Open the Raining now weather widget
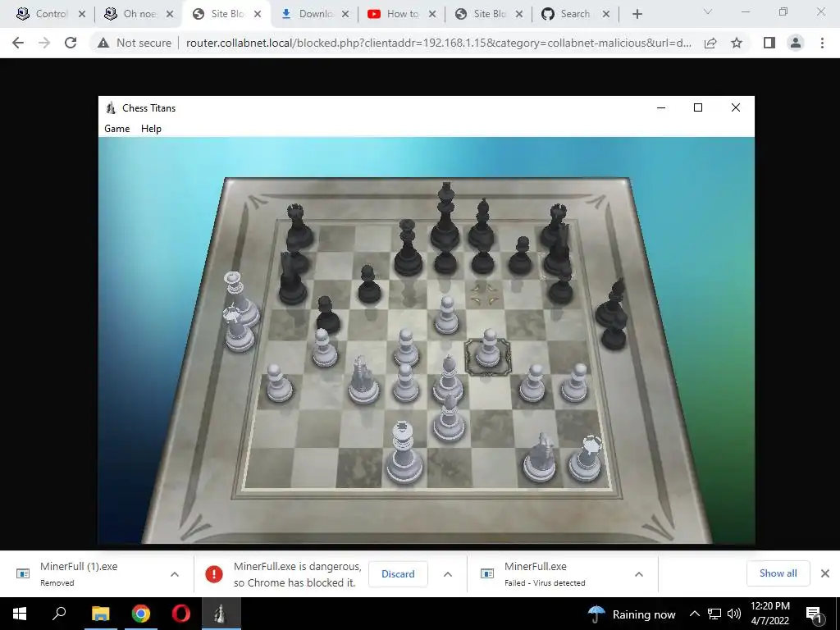840x630 pixels. [x=632, y=614]
